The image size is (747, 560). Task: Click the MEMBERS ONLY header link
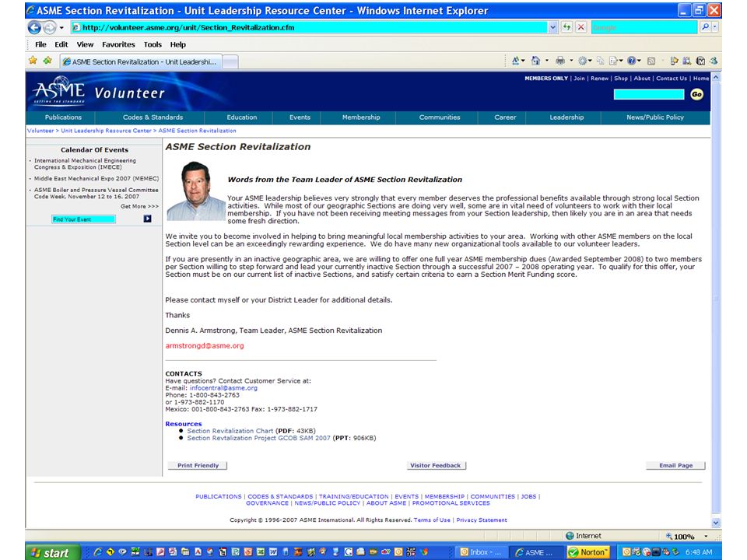[x=546, y=78]
